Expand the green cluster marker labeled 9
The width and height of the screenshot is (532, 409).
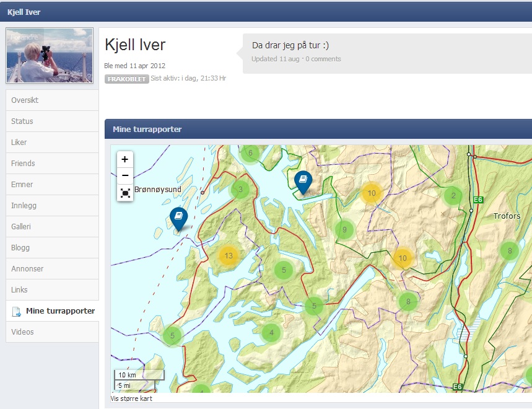click(x=344, y=231)
